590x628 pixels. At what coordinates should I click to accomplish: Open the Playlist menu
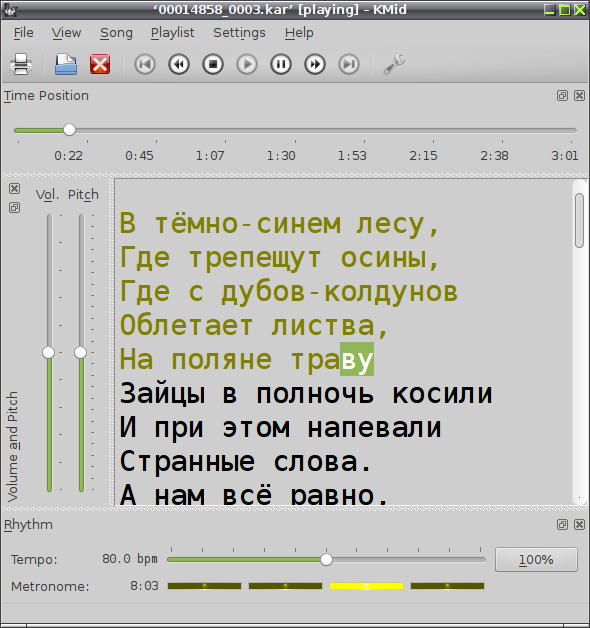172,32
